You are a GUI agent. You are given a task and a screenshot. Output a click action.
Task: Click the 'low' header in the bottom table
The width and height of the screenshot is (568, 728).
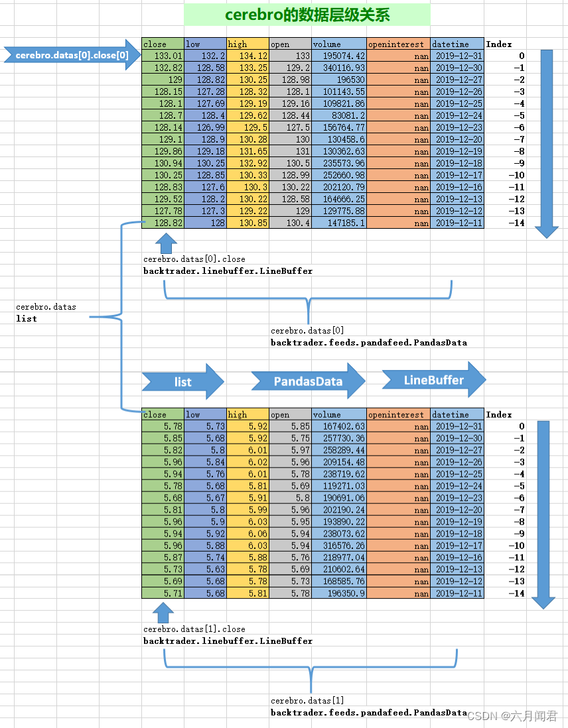[x=206, y=414]
